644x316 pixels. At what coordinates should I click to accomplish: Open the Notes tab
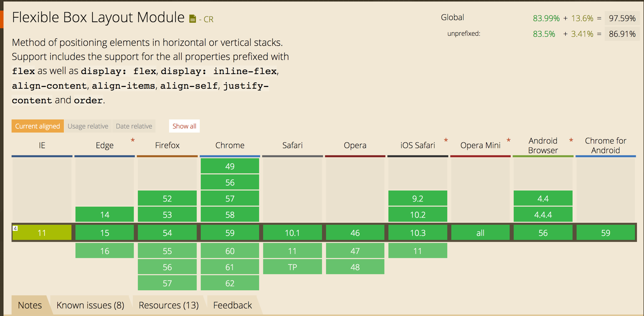click(30, 305)
